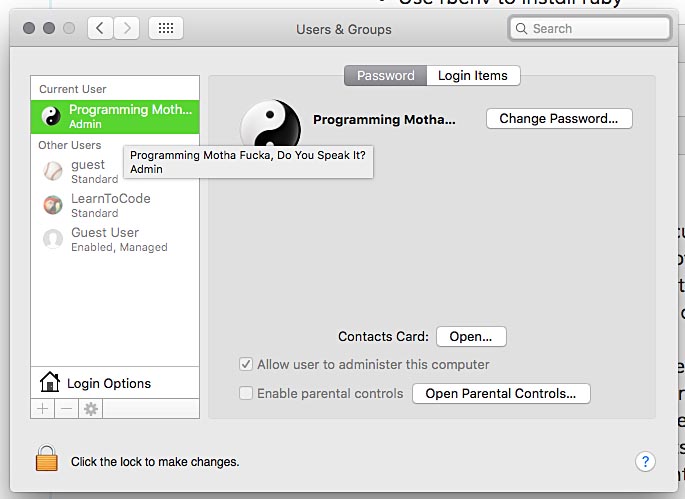685x499 pixels.
Task: Select the Password tab
Action: point(385,76)
